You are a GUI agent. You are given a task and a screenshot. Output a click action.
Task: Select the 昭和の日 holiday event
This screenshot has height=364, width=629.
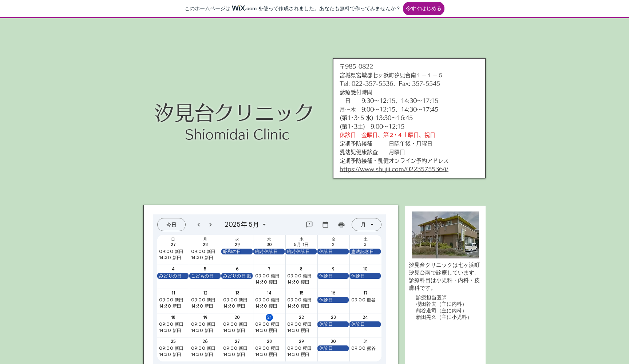point(237,251)
